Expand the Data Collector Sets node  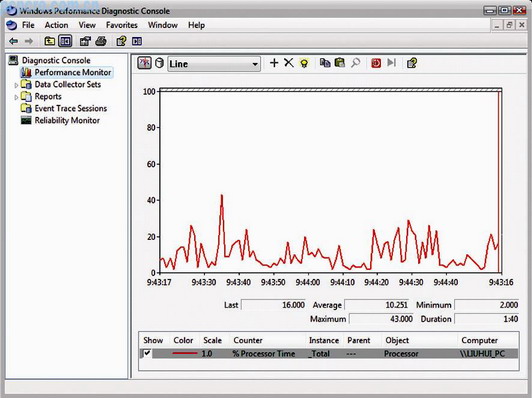(16, 85)
